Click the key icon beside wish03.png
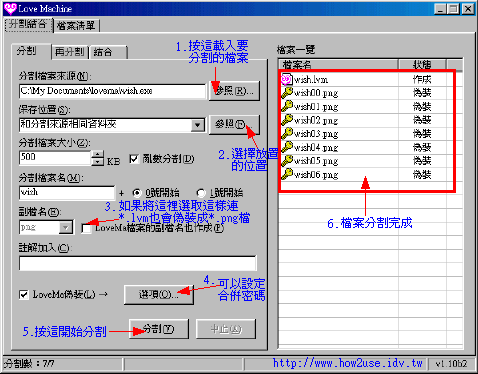Viewport: 478px width, 374px height. tap(286, 134)
